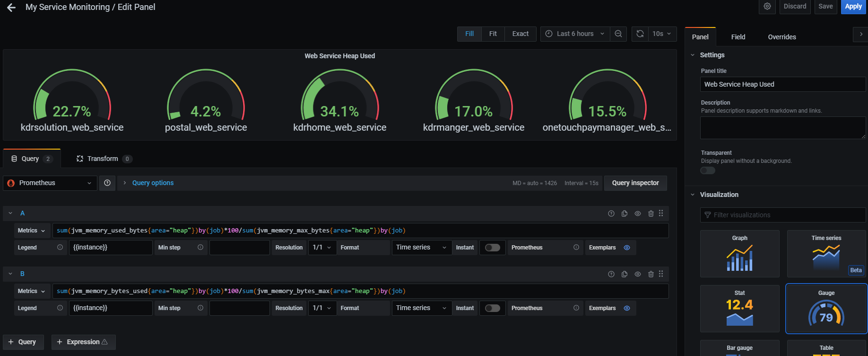The image size is (868, 356).
Task: Choose the Graph visualization
Action: click(x=740, y=254)
